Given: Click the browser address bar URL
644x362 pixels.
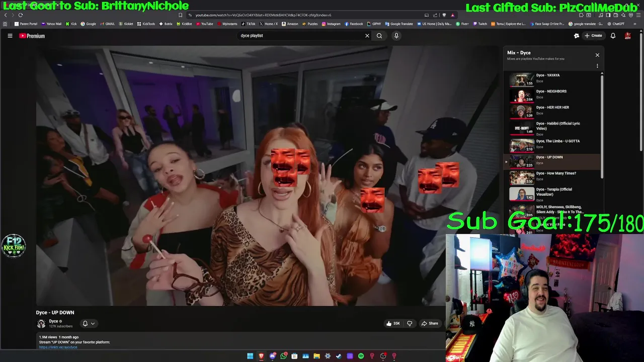Looking at the screenshot, I should 263,15.
